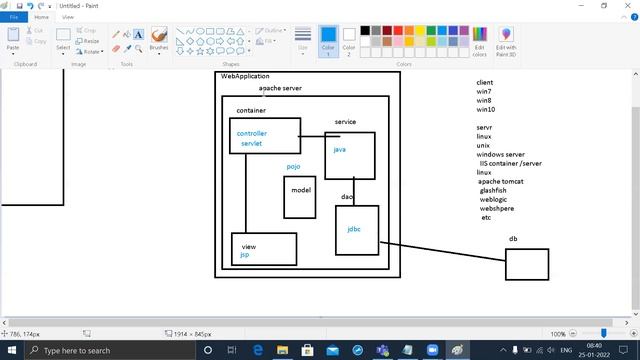Choose the Rounded rectangle shape
640x360 pixels.
tap(220, 31)
